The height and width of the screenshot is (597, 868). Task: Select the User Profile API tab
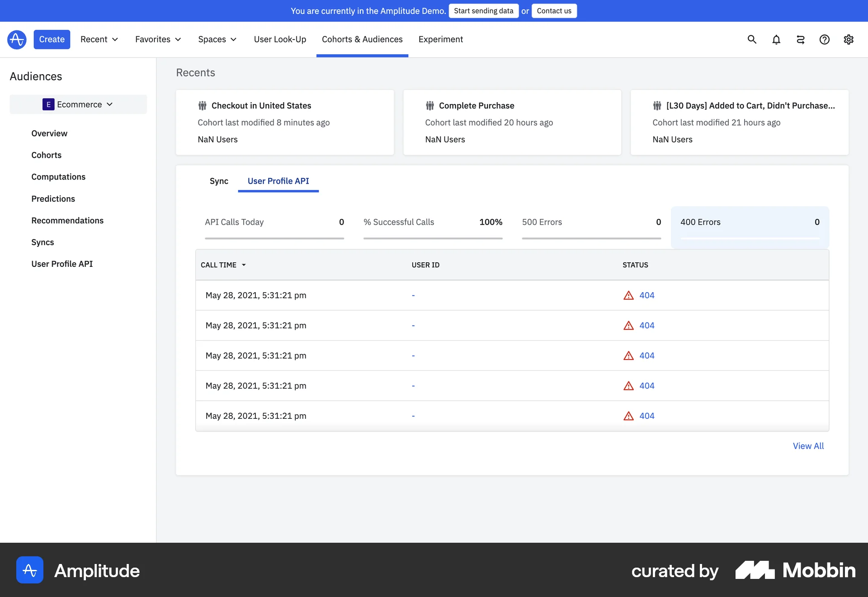pos(278,181)
